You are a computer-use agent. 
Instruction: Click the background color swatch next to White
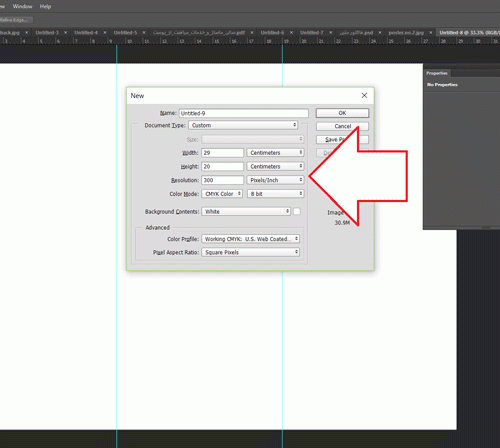pos(297,211)
